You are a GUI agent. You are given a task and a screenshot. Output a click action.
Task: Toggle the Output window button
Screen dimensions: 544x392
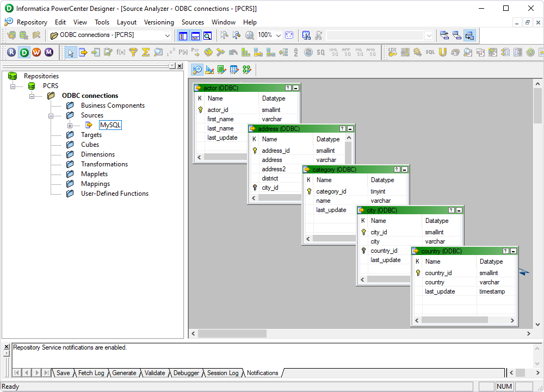[195, 36]
